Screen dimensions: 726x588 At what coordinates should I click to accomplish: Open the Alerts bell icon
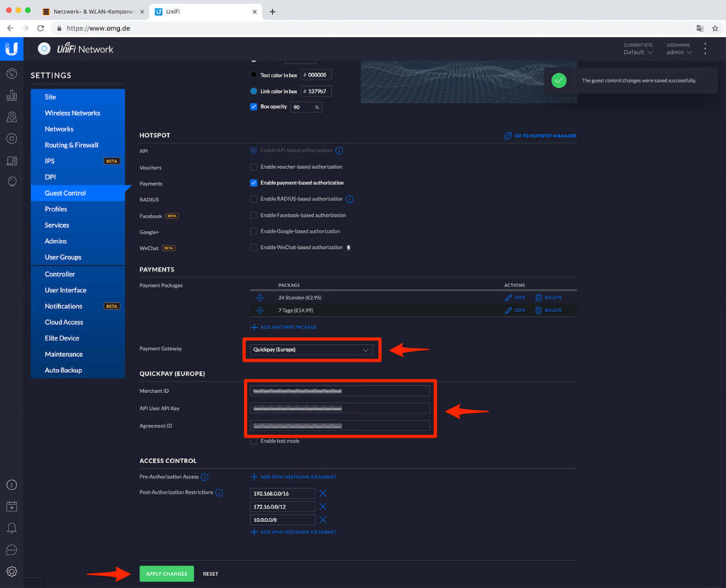11,528
